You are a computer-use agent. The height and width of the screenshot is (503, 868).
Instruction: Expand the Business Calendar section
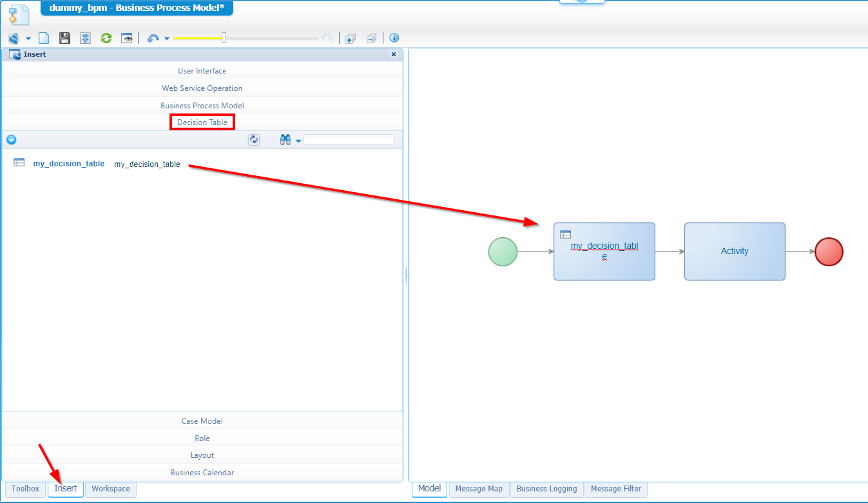[x=202, y=472]
